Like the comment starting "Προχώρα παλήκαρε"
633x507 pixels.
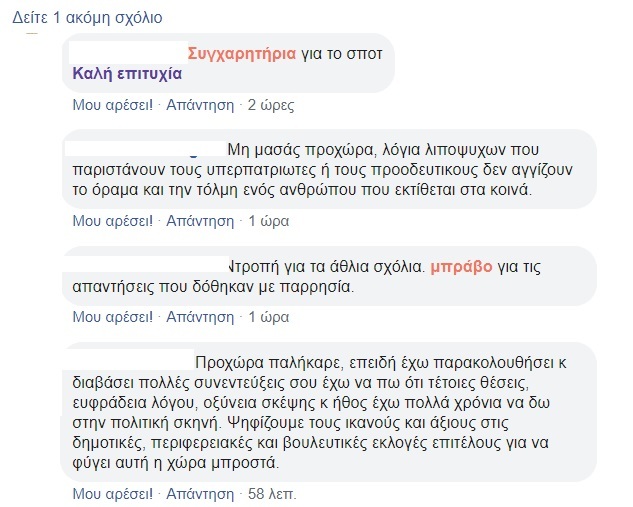coord(112,493)
